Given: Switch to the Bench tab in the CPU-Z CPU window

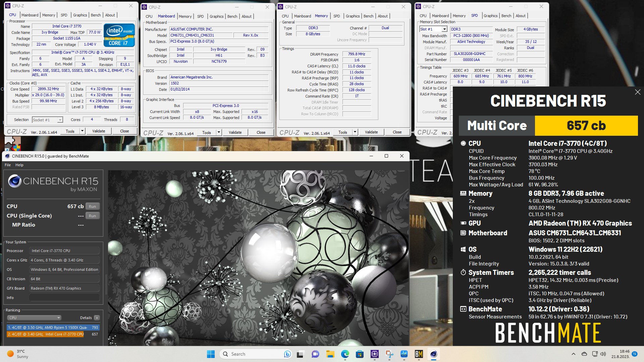Looking at the screenshot, I should tap(96, 15).
